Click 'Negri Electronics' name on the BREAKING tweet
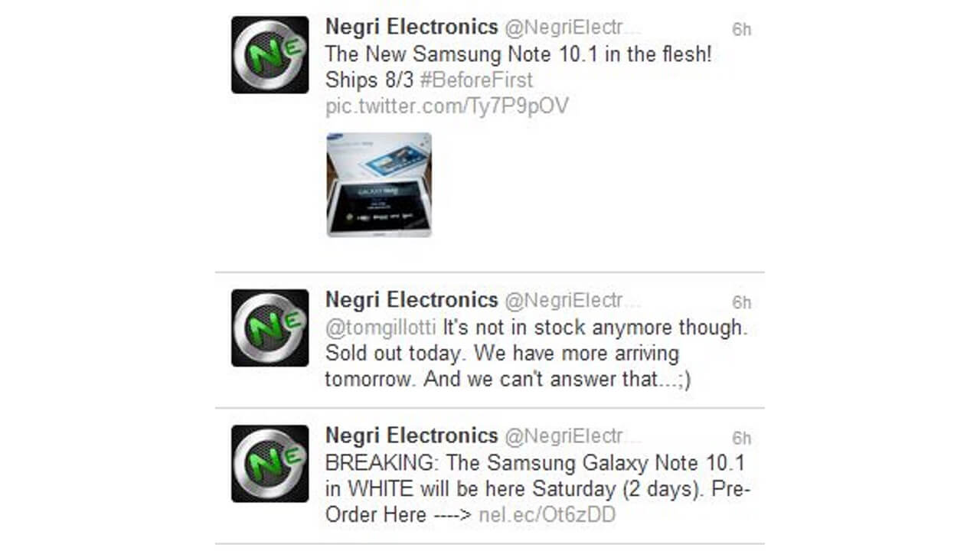The width and height of the screenshot is (980, 551). click(x=411, y=435)
